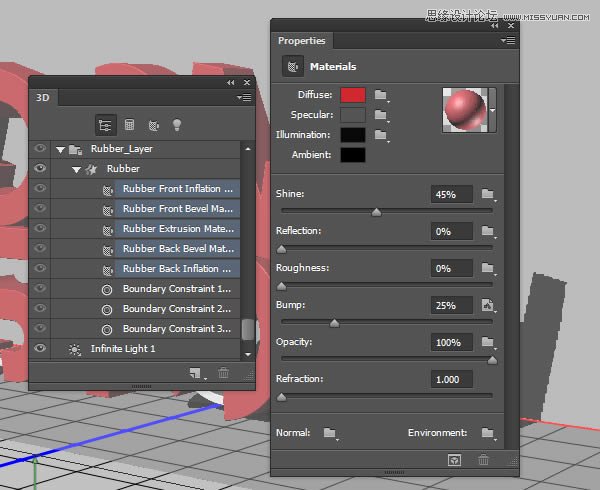
Task: Click the black Ambient color swatch
Action: click(353, 155)
